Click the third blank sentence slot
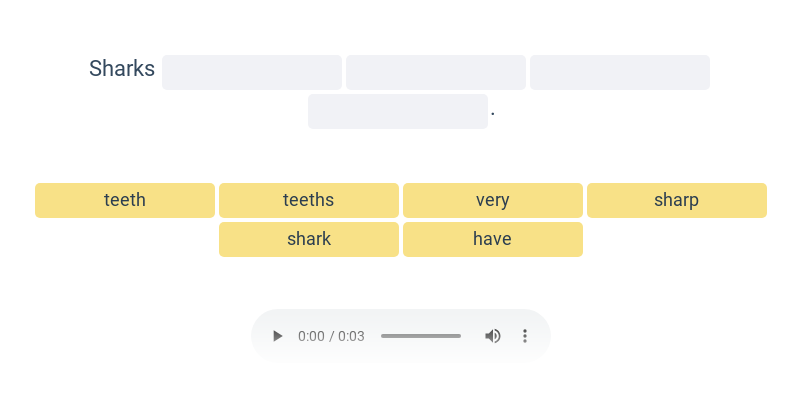The height and width of the screenshot is (400, 800). click(620, 72)
